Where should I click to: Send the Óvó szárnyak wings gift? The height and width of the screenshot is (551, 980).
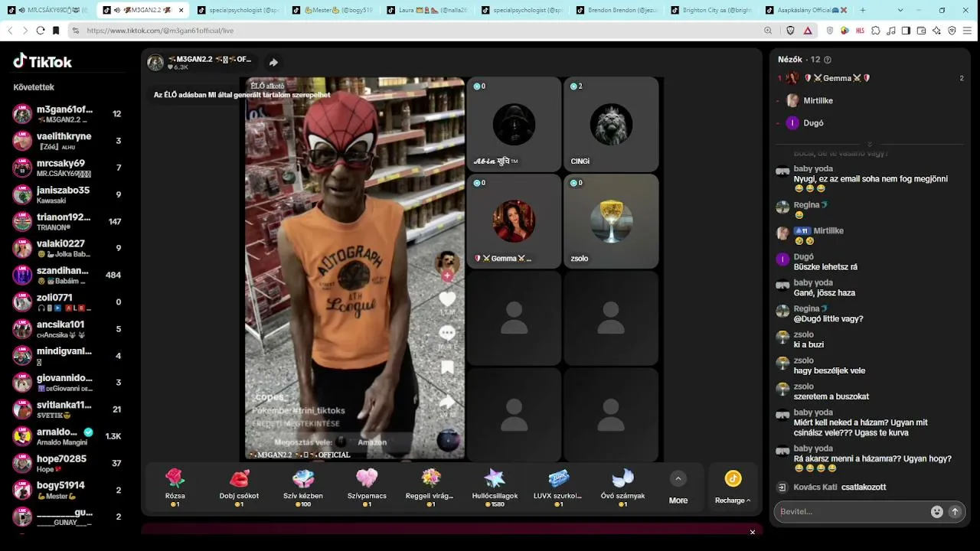pos(622,487)
